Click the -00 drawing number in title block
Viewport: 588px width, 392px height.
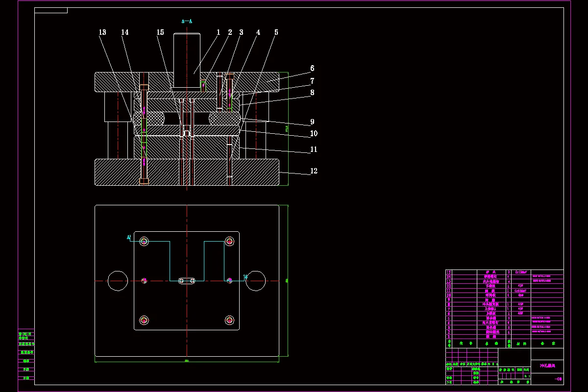coord(558,379)
